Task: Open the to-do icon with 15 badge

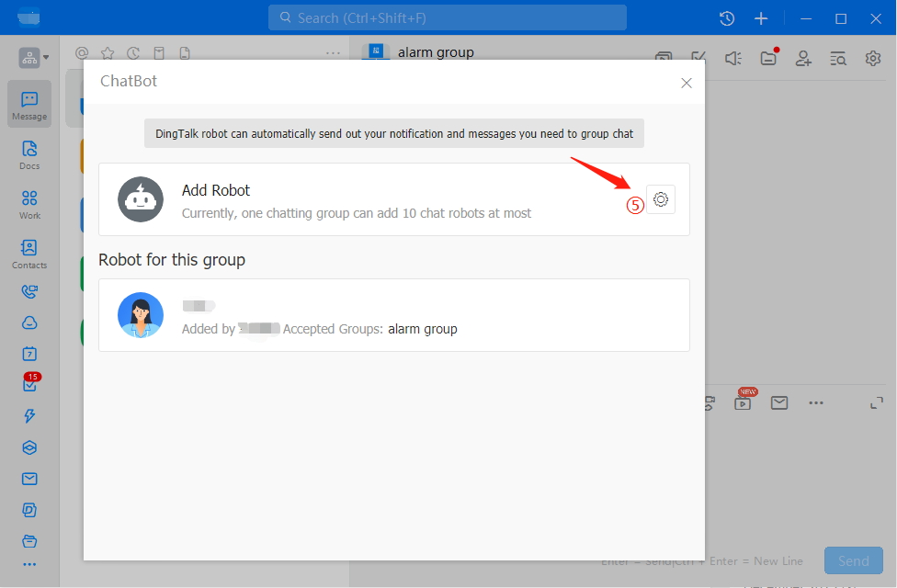Action: tap(29, 385)
